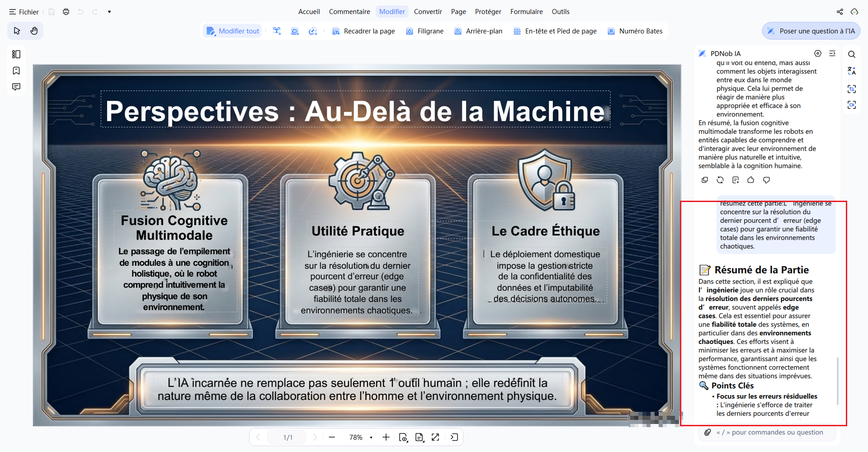Switch to the Protéger tab

pos(488,12)
